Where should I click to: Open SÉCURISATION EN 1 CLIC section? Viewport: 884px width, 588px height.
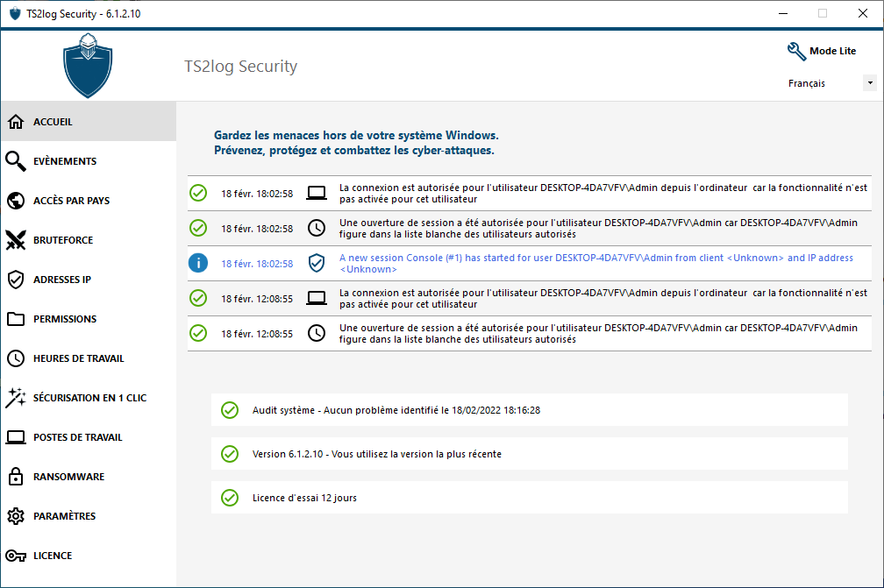coord(89,398)
